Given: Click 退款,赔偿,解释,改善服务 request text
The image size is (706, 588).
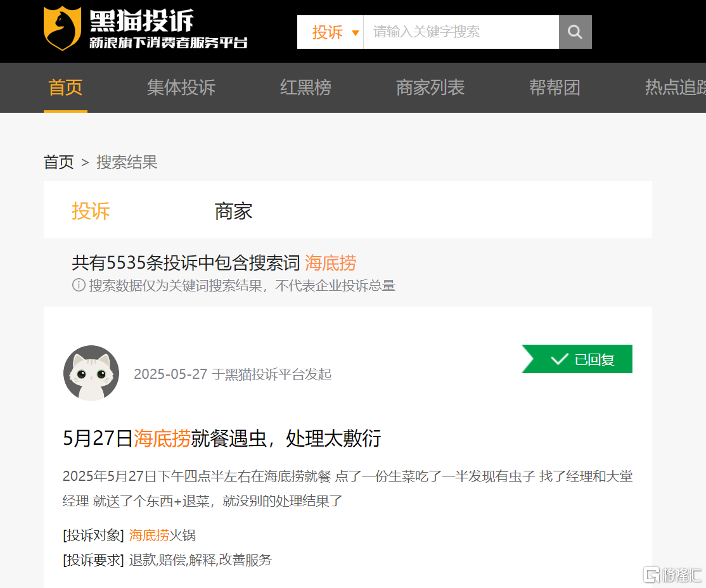Looking at the screenshot, I should pos(200,559).
